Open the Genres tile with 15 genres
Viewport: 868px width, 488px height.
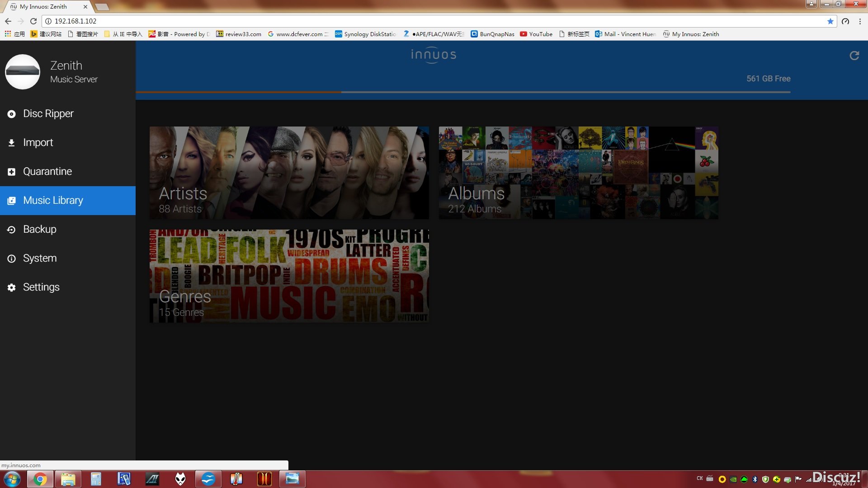click(x=289, y=276)
